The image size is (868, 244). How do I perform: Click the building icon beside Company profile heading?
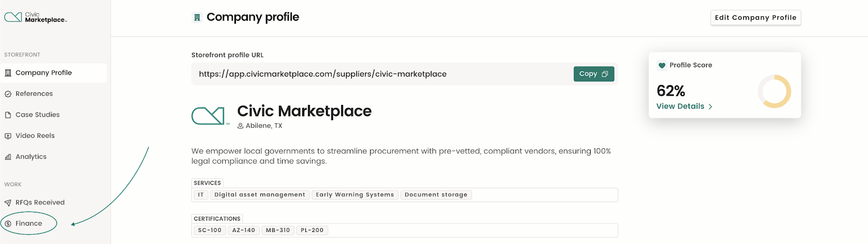197,17
